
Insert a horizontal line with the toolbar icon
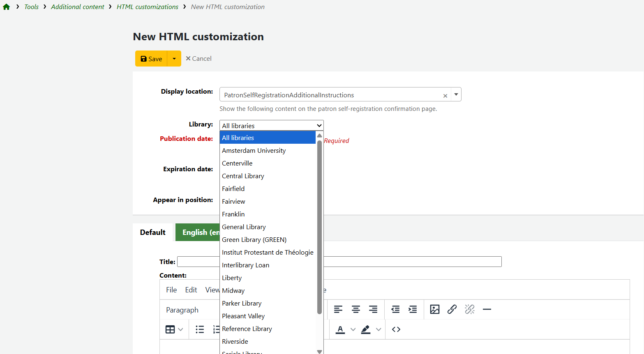(x=487, y=309)
